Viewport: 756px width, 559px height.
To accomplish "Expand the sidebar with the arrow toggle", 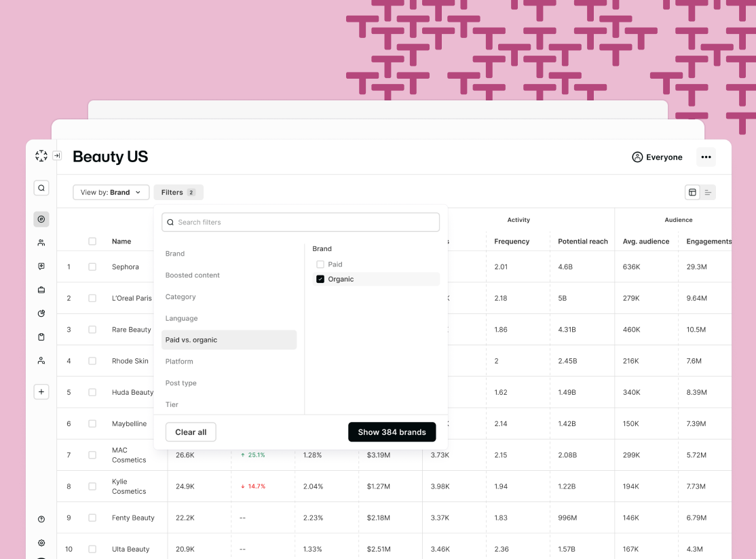I will click(x=57, y=155).
